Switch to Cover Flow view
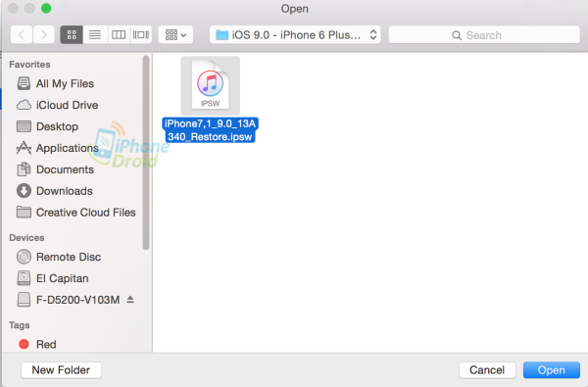This screenshot has height=387, width=588. click(x=140, y=35)
